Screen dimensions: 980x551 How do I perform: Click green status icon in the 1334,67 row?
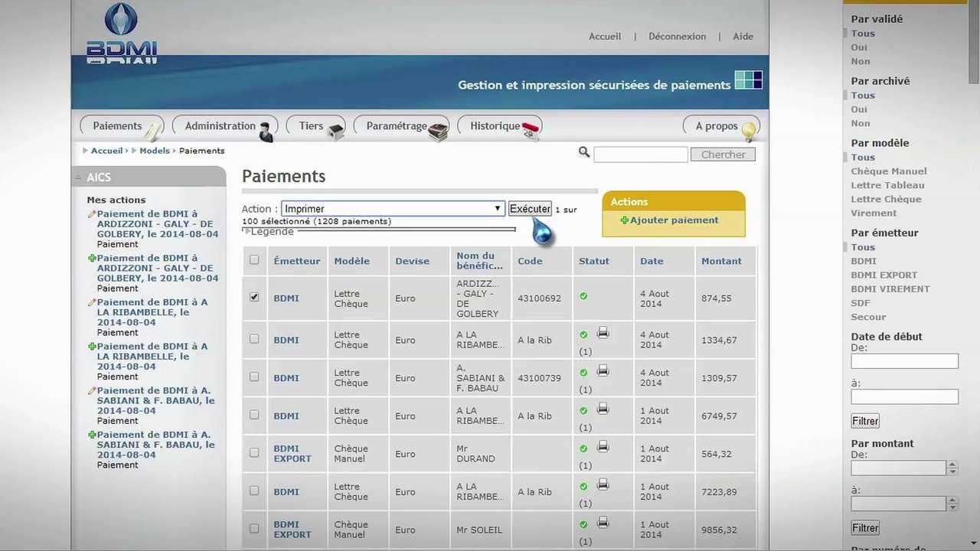coord(583,334)
